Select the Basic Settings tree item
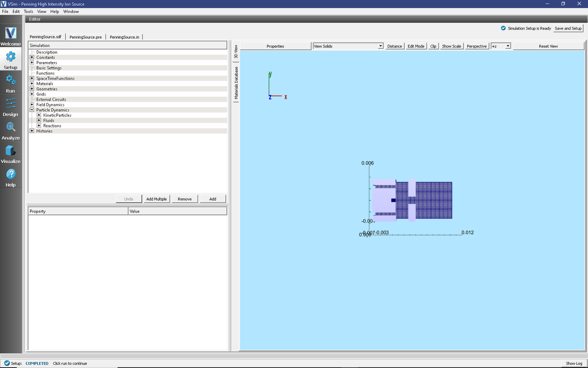The width and height of the screenshot is (588, 368). tap(49, 68)
